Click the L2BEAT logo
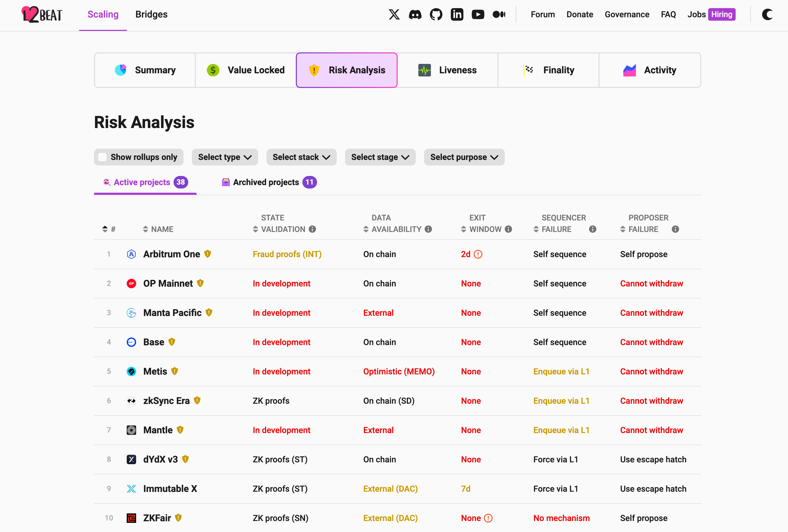The image size is (788, 532). (x=42, y=14)
